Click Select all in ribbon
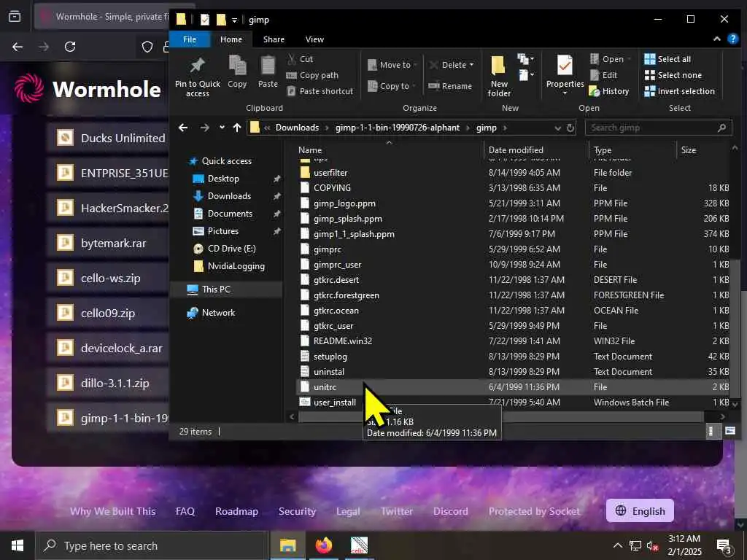Viewport: 747px width, 560px height. (x=667, y=59)
